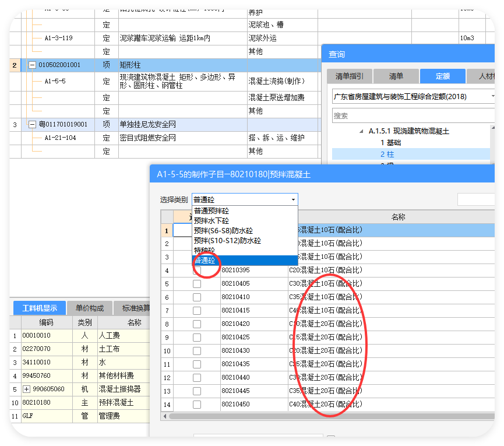This screenshot has width=504, height=446.
Task: Click the scrollbar left arrow in concrete list
Action: pos(165,416)
